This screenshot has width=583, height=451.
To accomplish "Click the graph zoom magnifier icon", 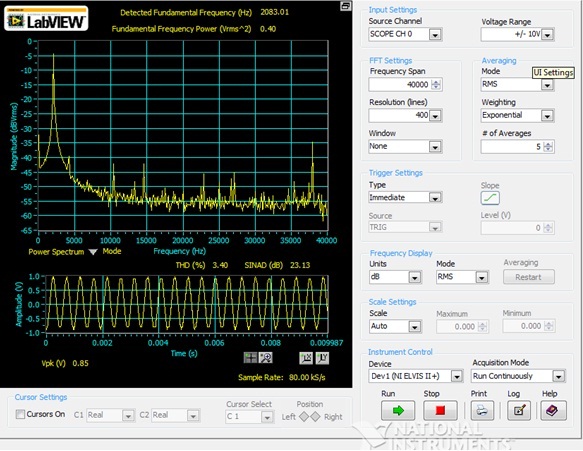I will coord(266,358).
